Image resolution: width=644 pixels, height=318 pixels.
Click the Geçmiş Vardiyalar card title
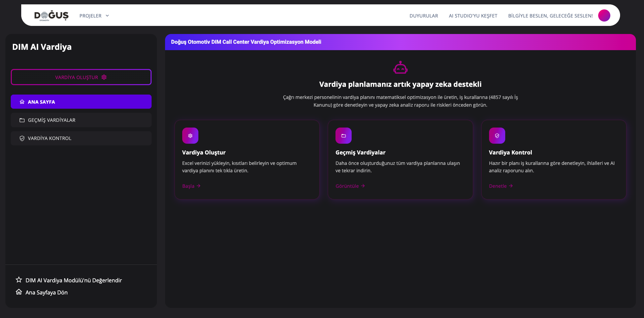click(x=360, y=152)
